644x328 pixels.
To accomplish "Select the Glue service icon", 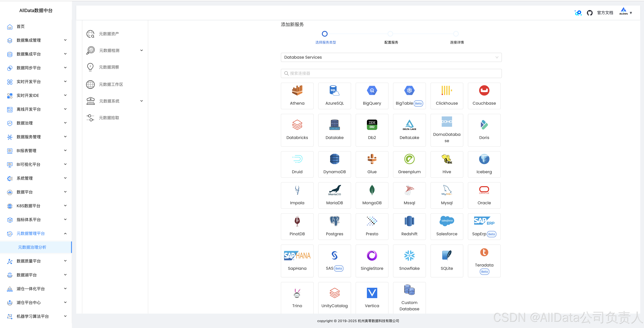I will pyautogui.click(x=372, y=159).
